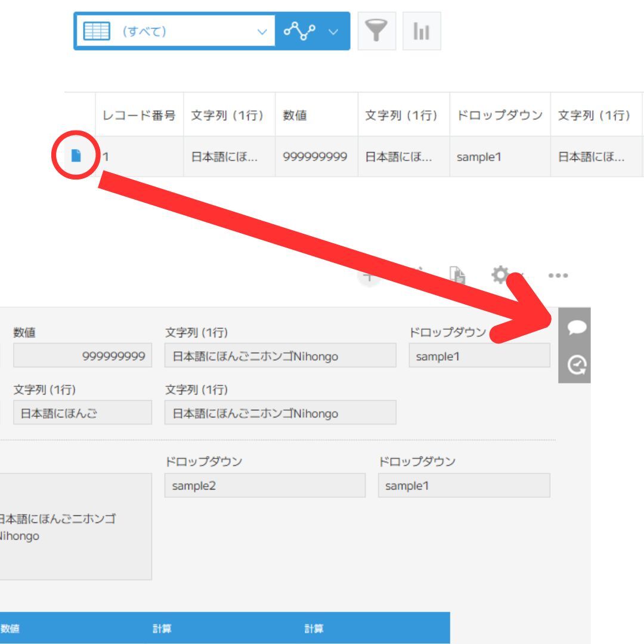Open the gear settings icon

[500, 275]
